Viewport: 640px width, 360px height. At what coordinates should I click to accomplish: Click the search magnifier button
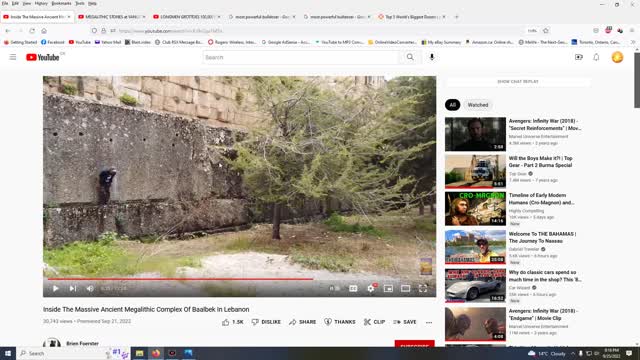tap(410, 57)
